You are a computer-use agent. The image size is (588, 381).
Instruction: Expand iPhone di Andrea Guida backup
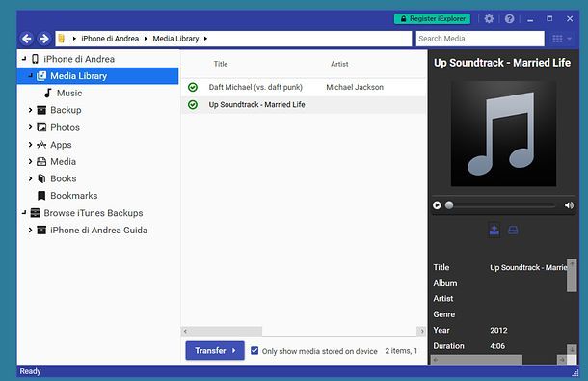pyautogui.click(x=31, y=230)
